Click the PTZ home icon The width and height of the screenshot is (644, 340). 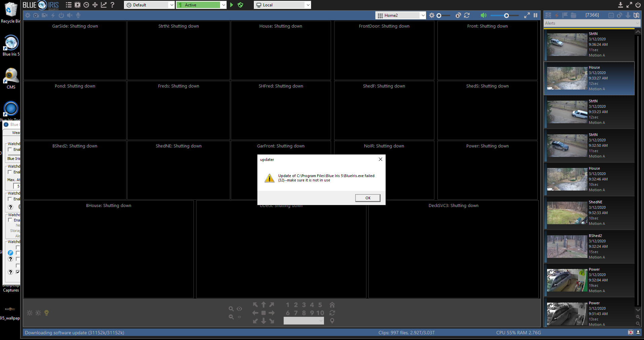(x=332, y=305)
